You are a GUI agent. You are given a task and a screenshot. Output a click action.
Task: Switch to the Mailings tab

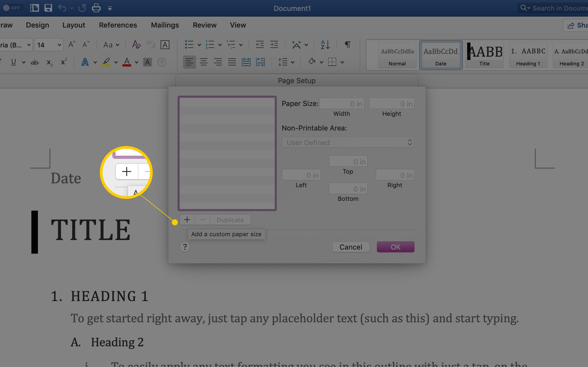165,25
